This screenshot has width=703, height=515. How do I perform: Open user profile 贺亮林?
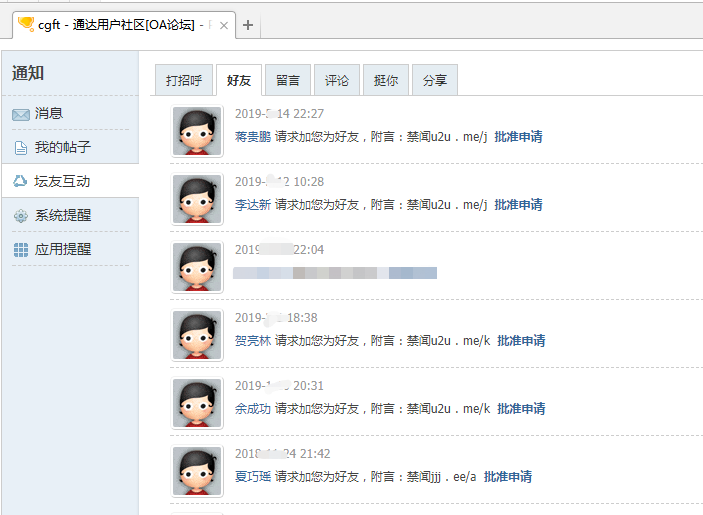(x=253, y=341)
